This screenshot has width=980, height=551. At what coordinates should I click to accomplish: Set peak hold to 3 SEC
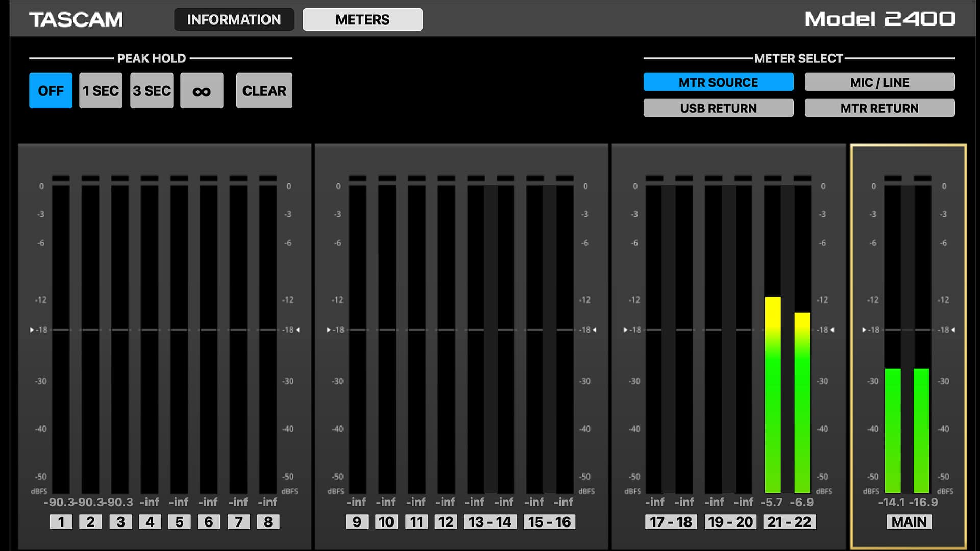tap(152, 91)
